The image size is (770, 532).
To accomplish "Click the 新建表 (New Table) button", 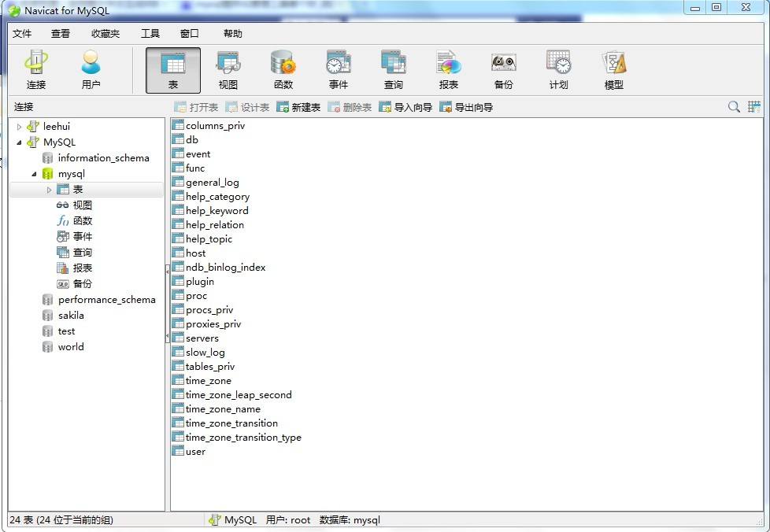I will tap(298, 107).
